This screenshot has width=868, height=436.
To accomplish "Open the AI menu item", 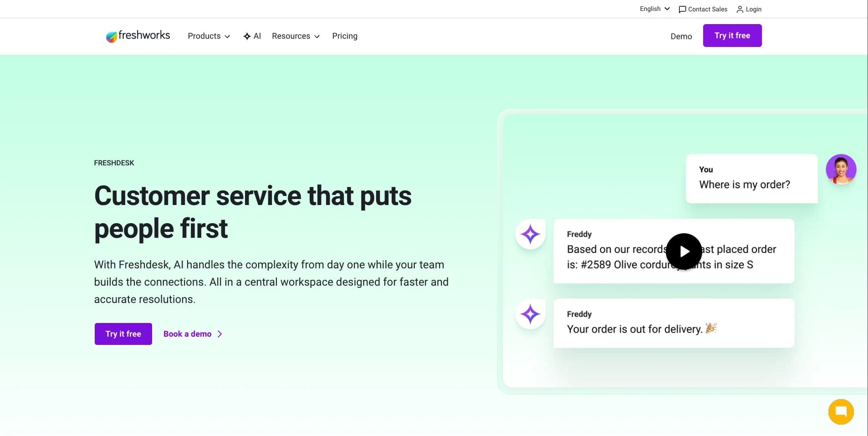I will coord(252,36).
